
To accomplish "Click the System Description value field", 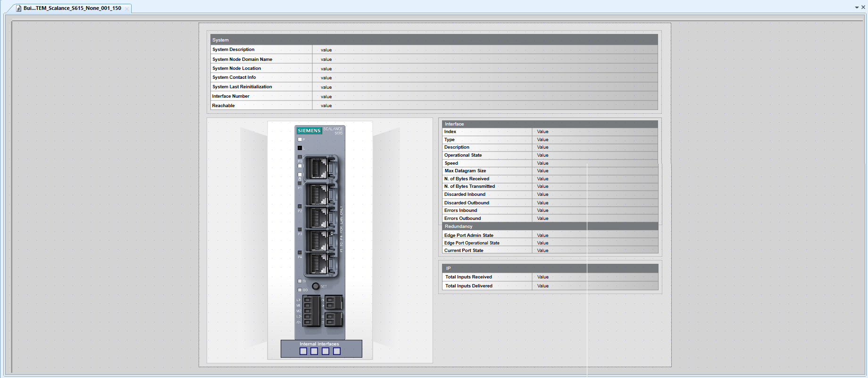I will pyautogui.click(x=326, y=50).
